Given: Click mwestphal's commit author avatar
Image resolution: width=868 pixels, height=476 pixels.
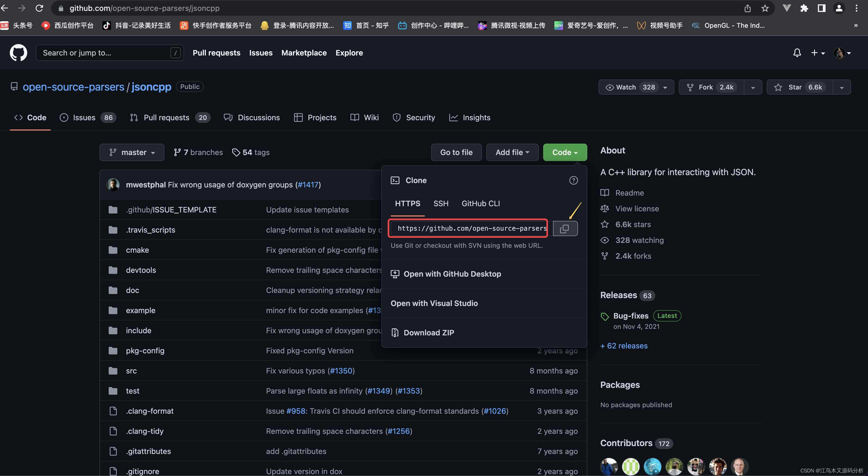Looking at the screenshot, I should (113, 184).
